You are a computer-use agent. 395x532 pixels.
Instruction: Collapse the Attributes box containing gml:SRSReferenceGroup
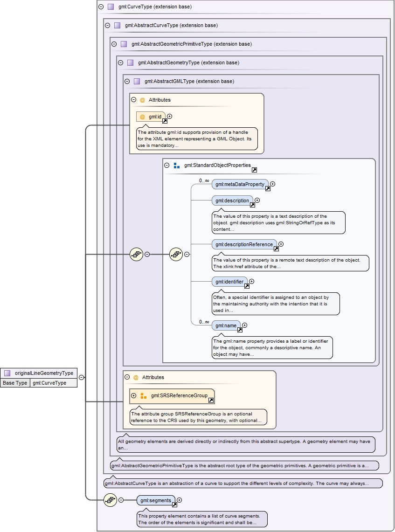(x=127, y=377)
